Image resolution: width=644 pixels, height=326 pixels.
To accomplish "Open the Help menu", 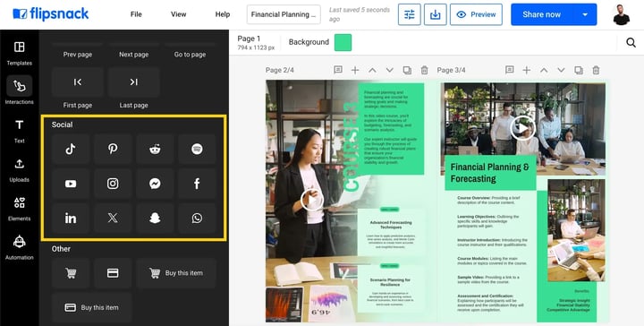I will (x=223, y=14).
